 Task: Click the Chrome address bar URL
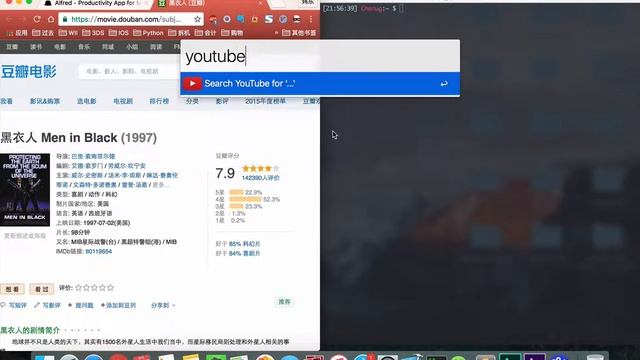(x=126, y=19)
